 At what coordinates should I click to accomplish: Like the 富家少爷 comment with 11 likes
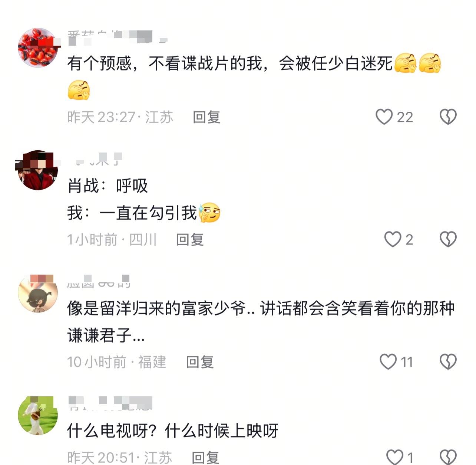pos(388,362)
